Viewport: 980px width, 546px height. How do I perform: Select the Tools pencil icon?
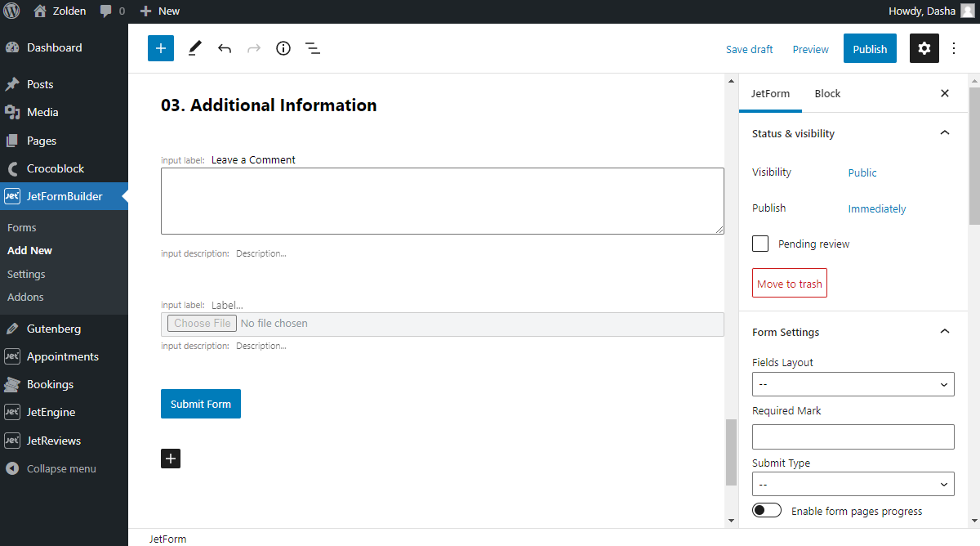coord(194,49)
